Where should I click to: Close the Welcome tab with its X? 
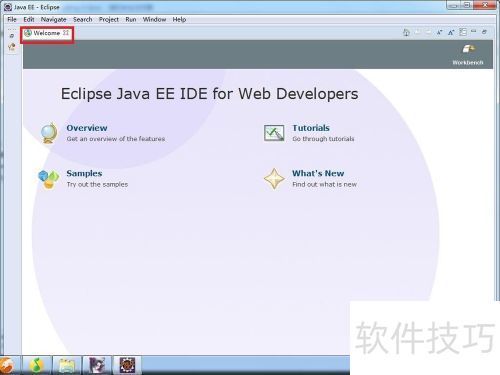pos(66,33)
